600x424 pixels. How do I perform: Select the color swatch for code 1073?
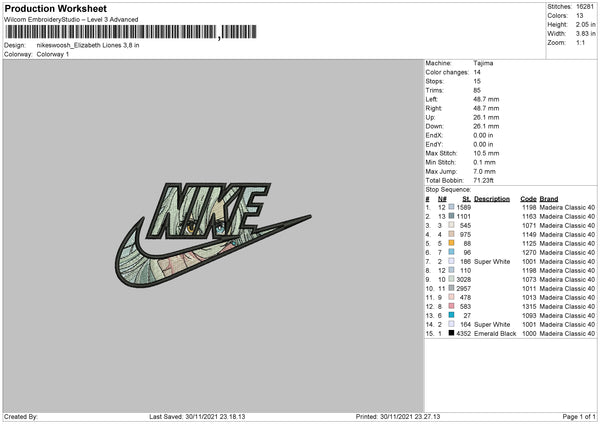click(452, 279)
